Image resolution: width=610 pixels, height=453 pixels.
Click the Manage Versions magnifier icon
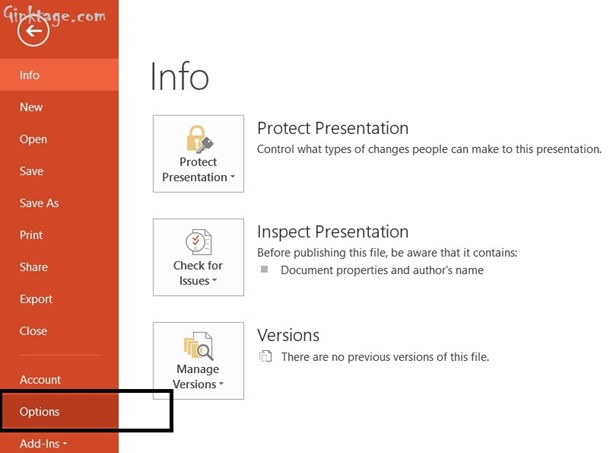198,346
